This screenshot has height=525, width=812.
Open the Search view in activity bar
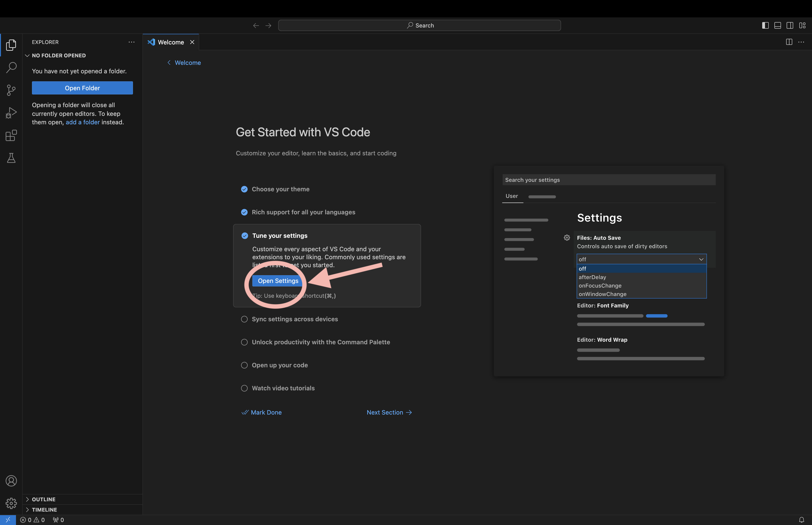11,67
